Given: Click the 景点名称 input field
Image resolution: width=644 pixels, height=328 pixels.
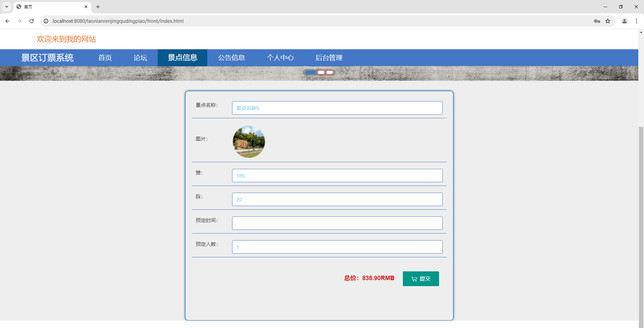Looking at the screenshot, I should pyautogui.click(x=337, y=108).
